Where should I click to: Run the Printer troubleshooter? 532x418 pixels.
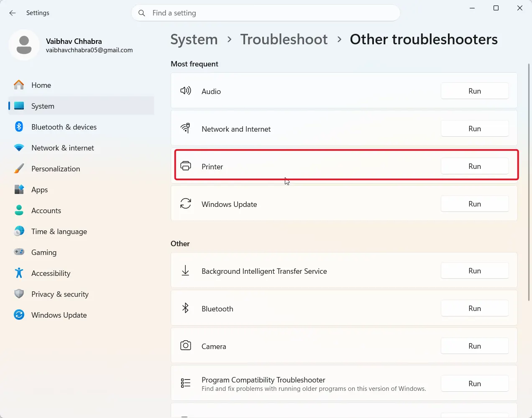[475, 166]
